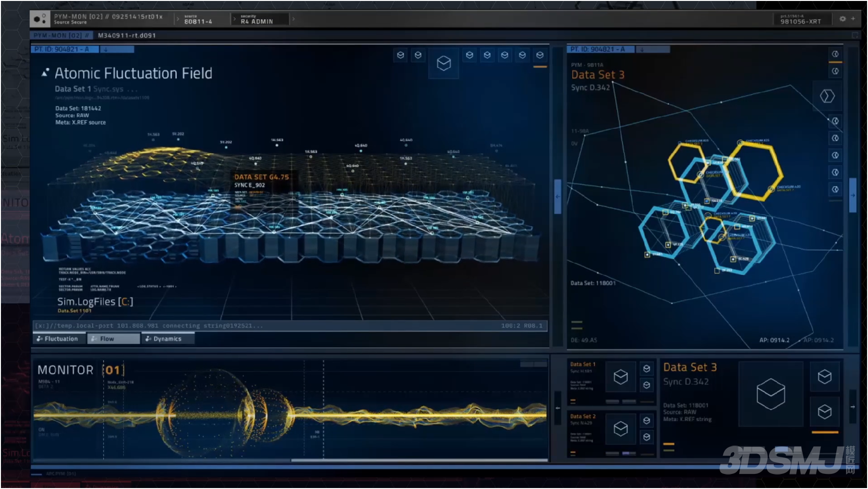Click the PYM-MON logo icon in the top bar
868x489 pixels.
click(x=40, y=19)
